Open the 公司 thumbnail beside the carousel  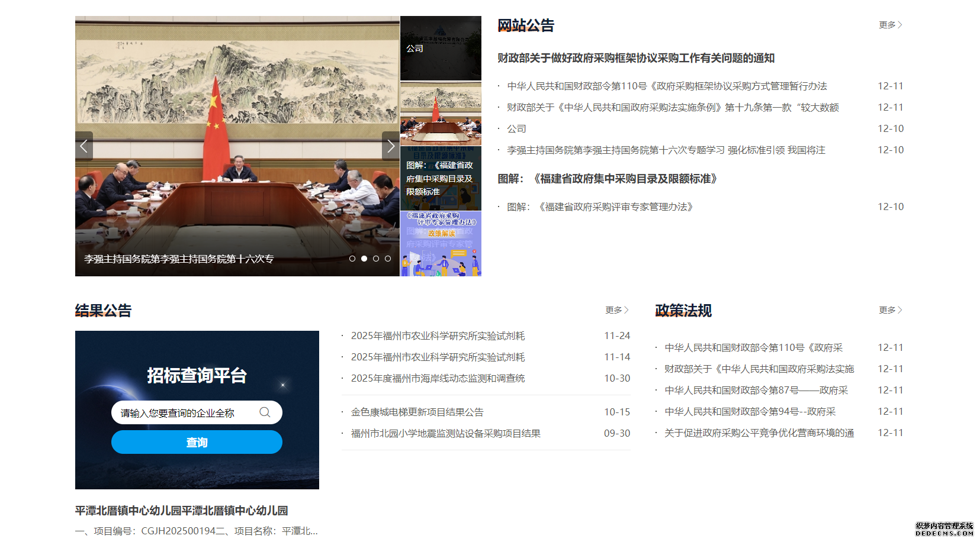pos(441,49)
